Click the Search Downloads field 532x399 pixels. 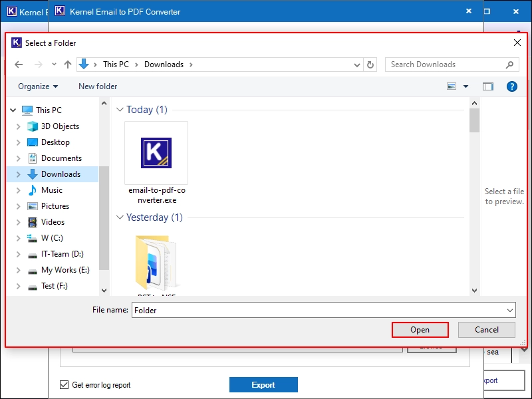(452, 65)
